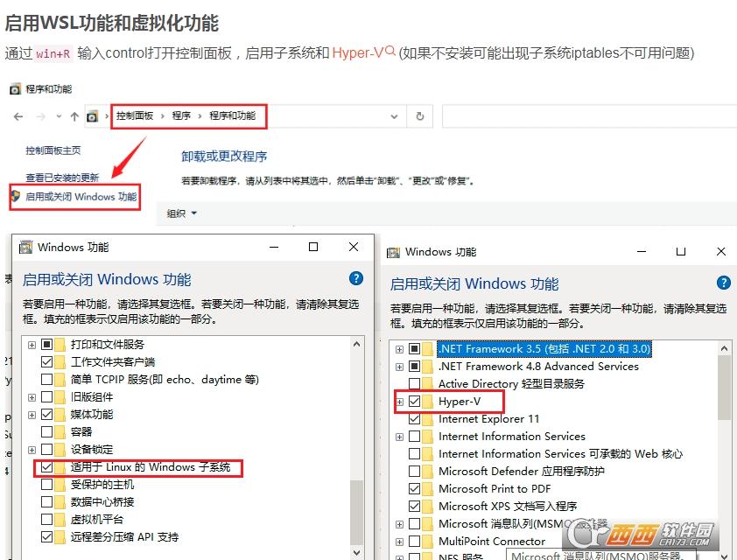Viewport: 737px width, 560px height.
Task: Select the MultiPoint Connector folder icon
Action: tap(428, 542)
